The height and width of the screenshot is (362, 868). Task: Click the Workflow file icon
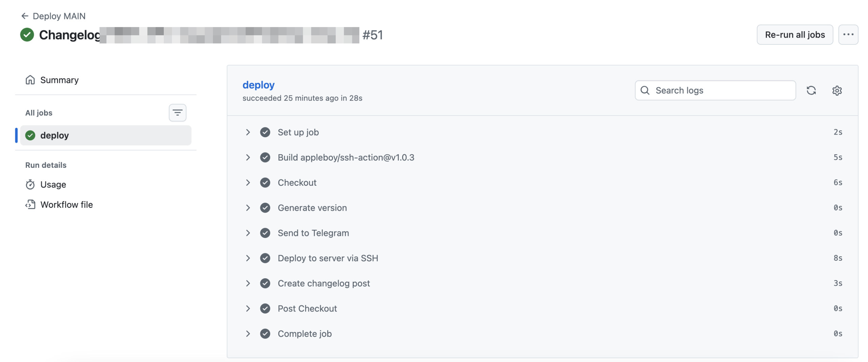pyautogui.click(x=30, y=204)
